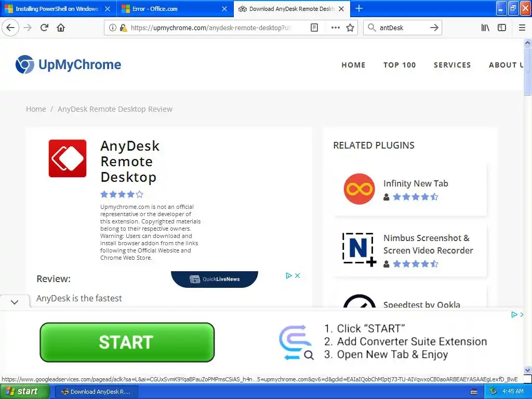Click the Converter Suite ad logo
This screenshot has height=399, width=532.
pyautogui.click(x=296, y=342)
